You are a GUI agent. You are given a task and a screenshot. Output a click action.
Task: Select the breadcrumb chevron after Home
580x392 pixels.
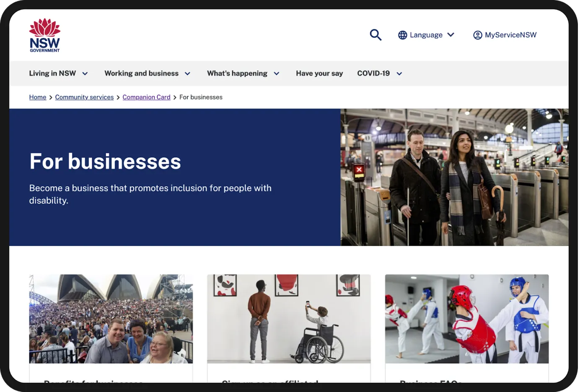50,97
